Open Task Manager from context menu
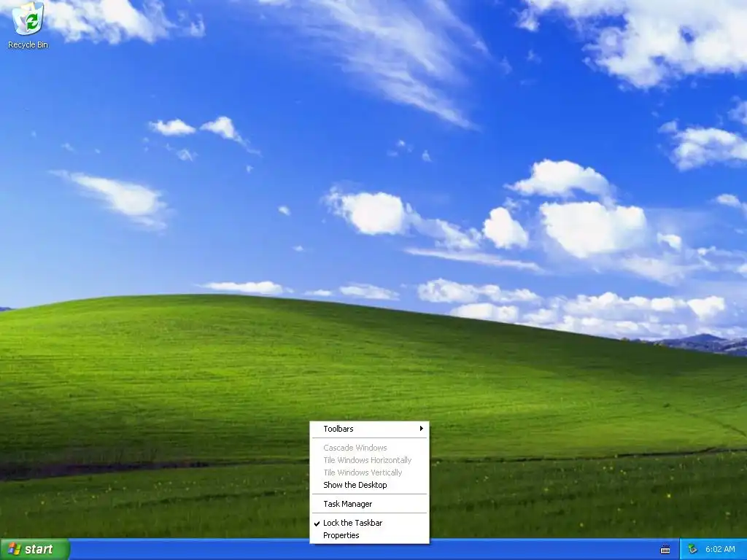Screen dimensions: 747x560 click(369, 504)
